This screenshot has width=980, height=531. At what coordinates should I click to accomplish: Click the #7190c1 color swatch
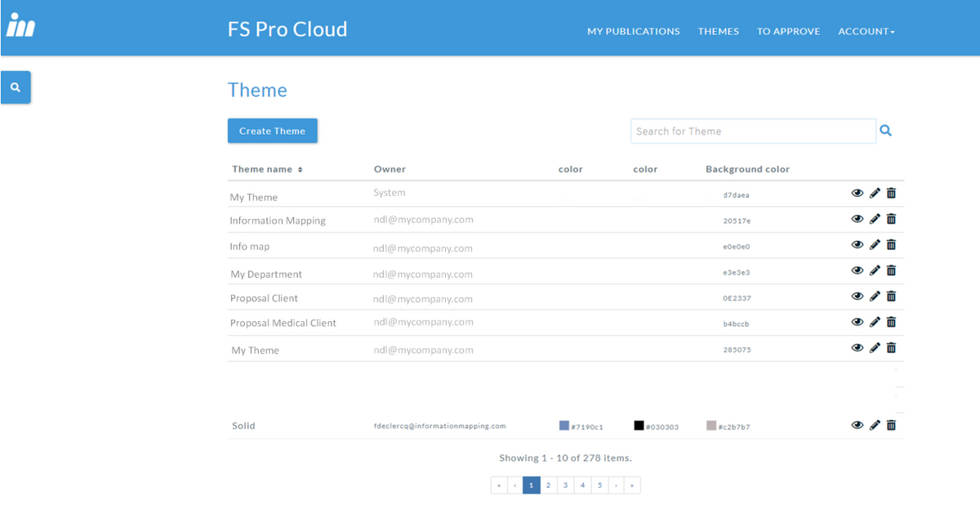563,425
